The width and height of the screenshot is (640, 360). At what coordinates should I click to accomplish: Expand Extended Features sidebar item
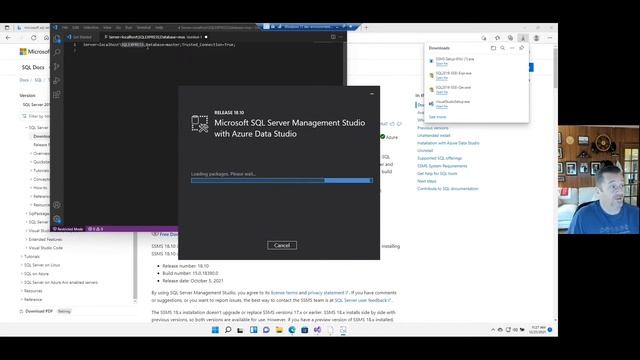point(45,239)
